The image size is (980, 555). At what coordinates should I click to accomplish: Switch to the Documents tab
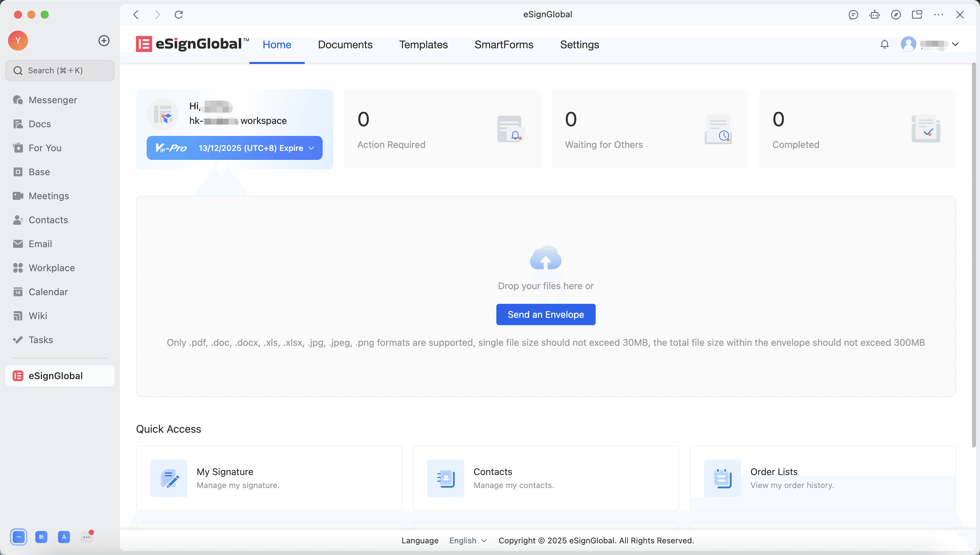click(345, 45)
